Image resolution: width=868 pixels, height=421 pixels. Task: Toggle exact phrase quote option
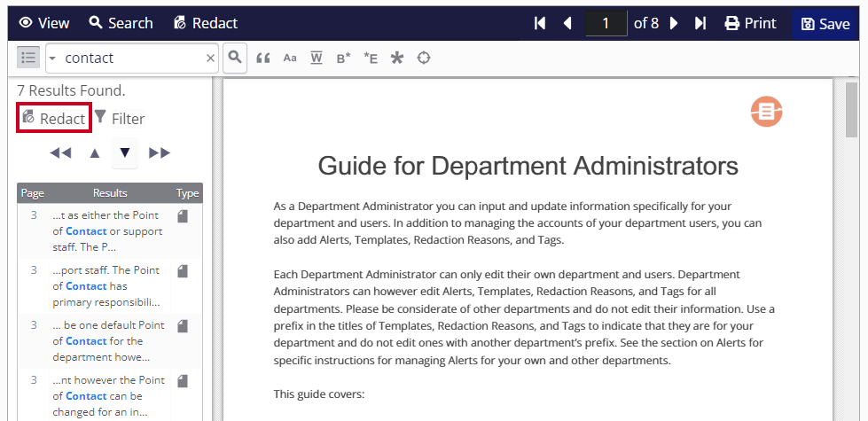(x=263, y=58)
